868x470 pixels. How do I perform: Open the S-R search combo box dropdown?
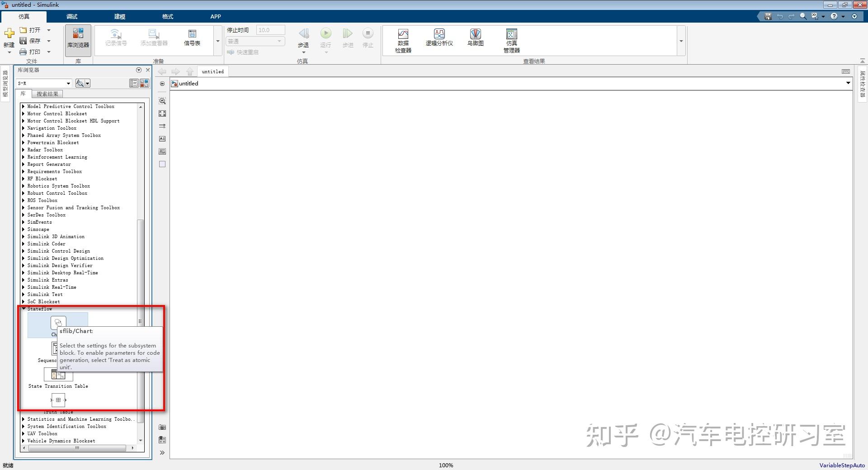tap(69, 83)
